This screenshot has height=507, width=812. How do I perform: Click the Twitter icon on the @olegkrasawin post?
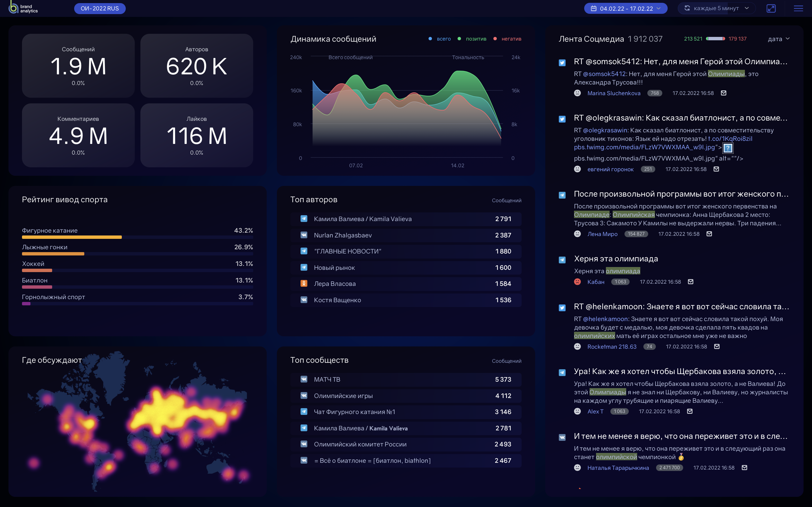(562, 119)
